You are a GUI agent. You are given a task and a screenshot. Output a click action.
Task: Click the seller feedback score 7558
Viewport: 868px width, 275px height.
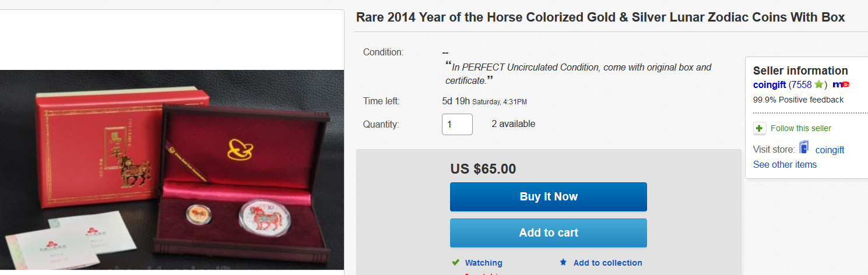point(803,85)
